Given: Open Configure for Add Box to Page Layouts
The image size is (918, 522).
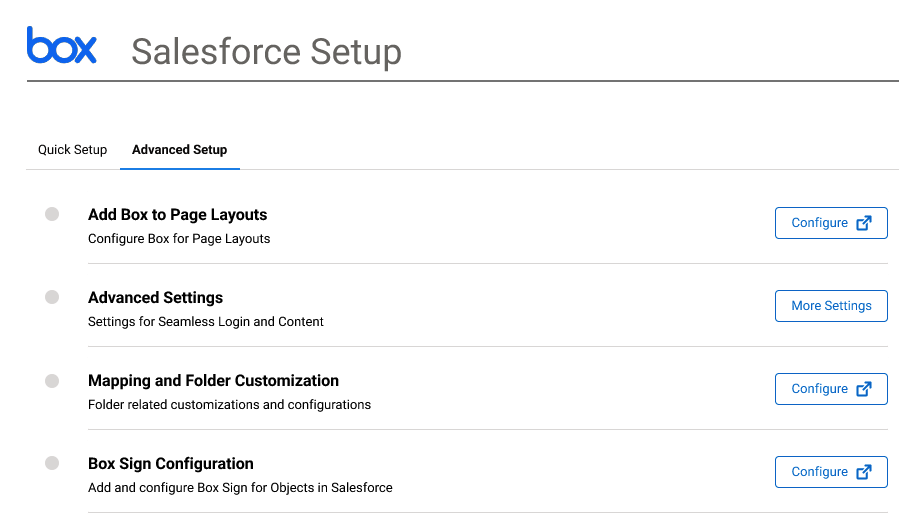Looking at the screenshot, I should tap(831, 223).
